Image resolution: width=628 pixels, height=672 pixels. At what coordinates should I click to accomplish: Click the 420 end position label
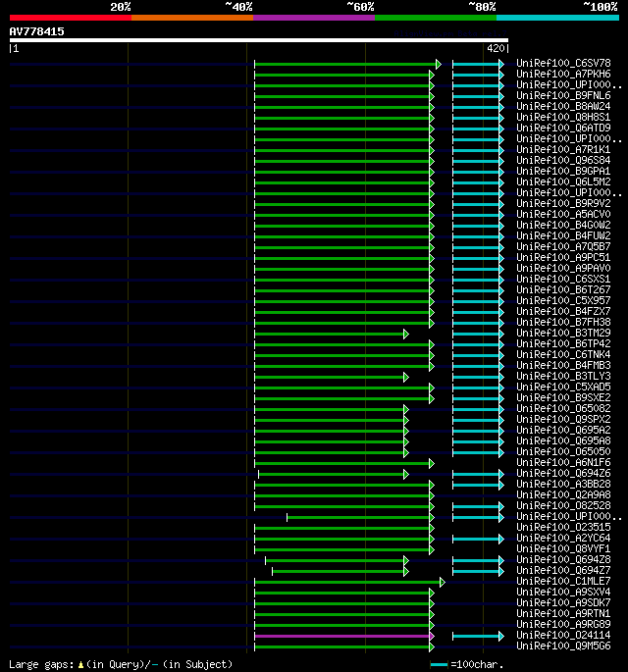[496, 48]
